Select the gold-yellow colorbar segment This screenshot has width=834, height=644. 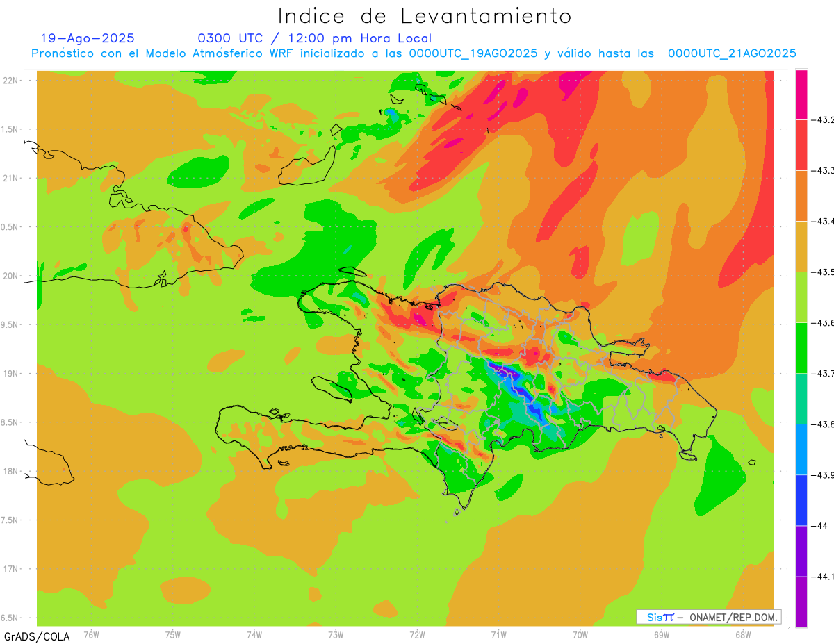point(801,247)
